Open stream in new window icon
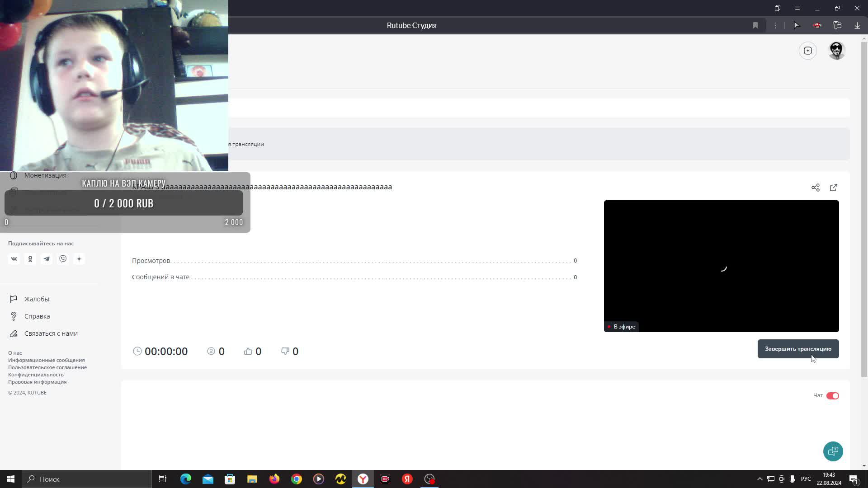Screen dimensions: 868x488 (x=834, y=188)
